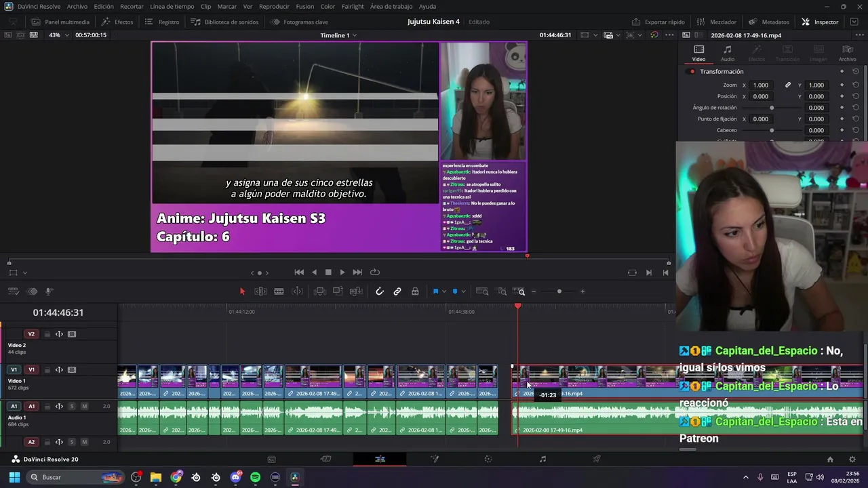This screenshot has width=868, height=488.
Task: Open the Edición menu
Action: coord(104,7)
